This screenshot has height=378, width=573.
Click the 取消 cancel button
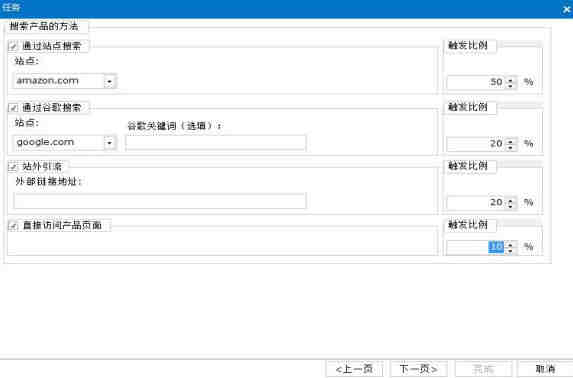[x=545, y=369]
